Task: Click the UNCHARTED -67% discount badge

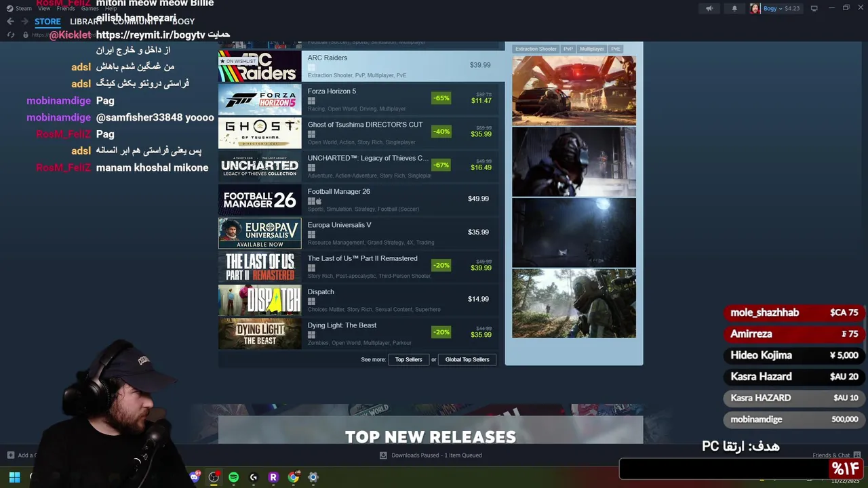Action: point(441,165)
